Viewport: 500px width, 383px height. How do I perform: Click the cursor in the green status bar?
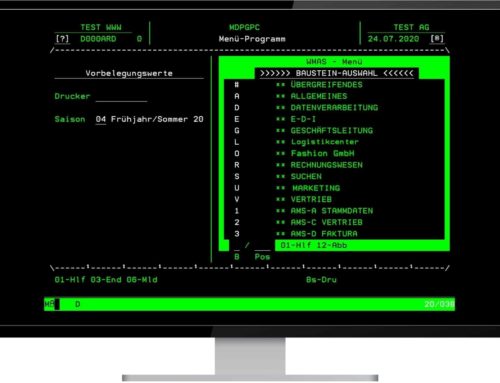[57, 304]
